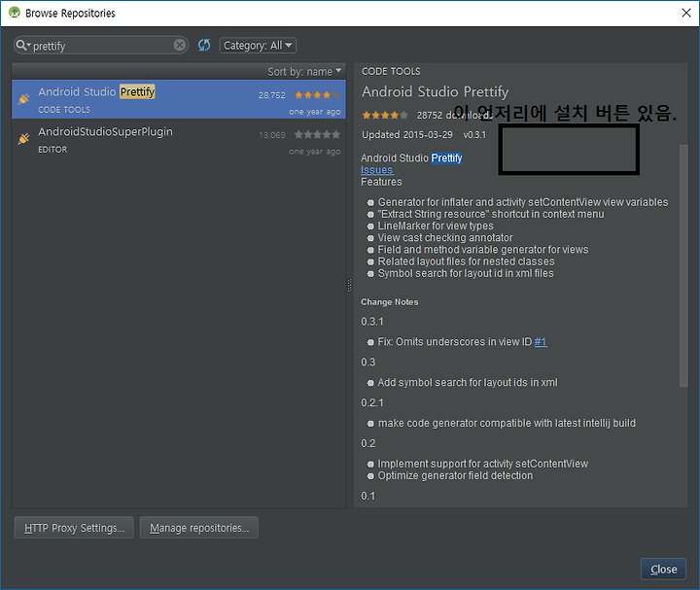Click the 13,069 download count in list

pyautogui.click(x=272, y=135)
